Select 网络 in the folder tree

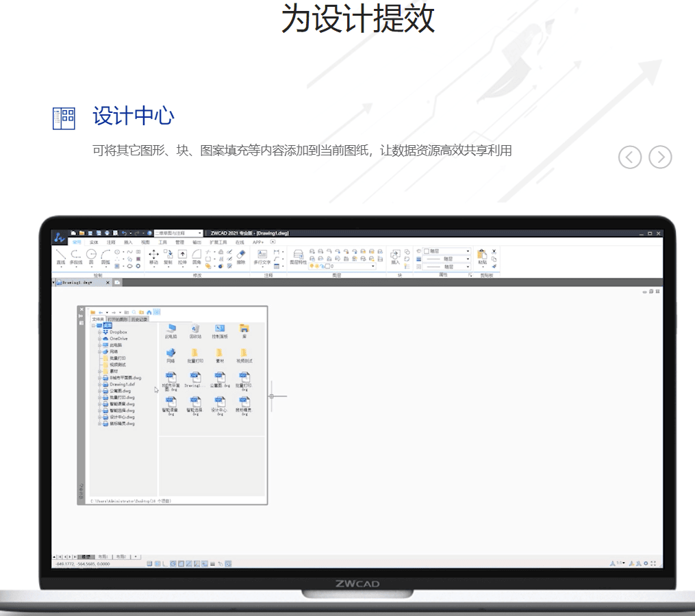(x=114, y=351)
